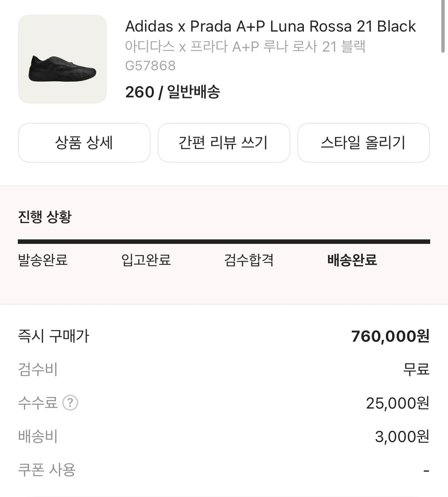Select the 입고완료 progress step

146,260
